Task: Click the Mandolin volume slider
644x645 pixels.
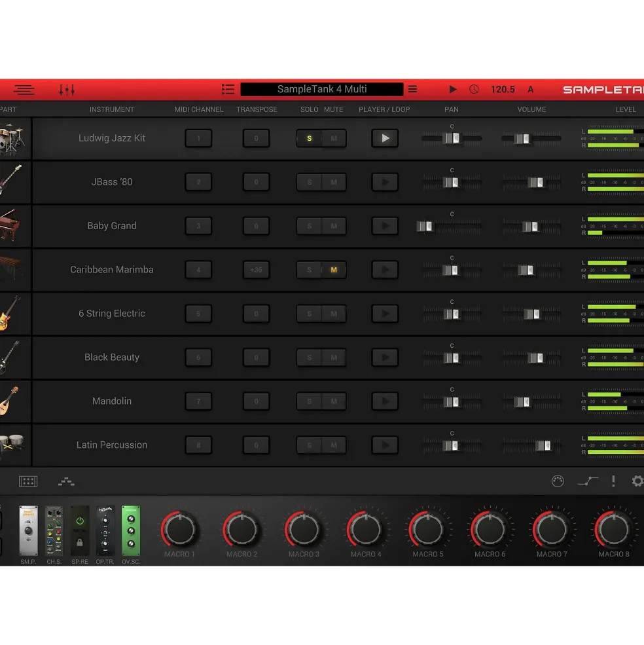Action: [x=531, y=401]
